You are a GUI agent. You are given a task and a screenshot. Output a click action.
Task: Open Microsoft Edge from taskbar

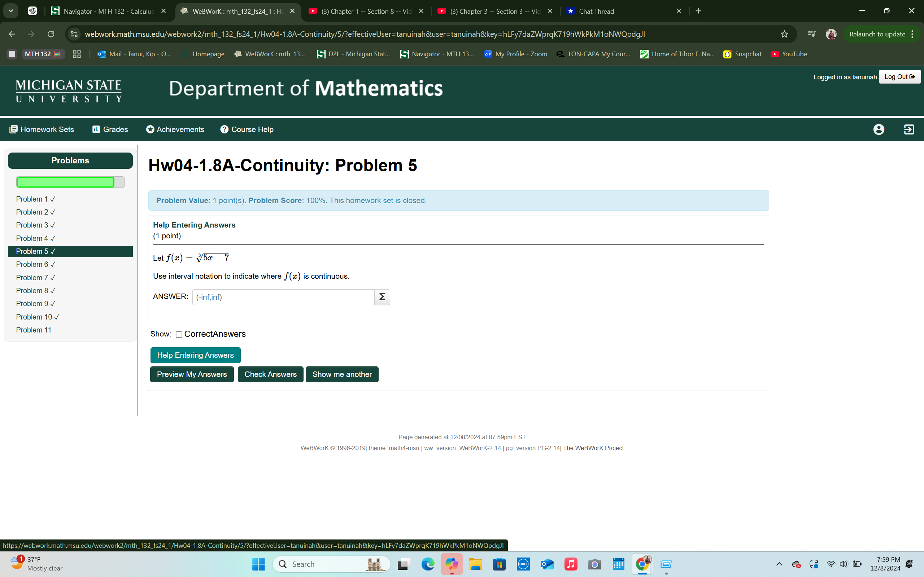(x=428, y=564)
